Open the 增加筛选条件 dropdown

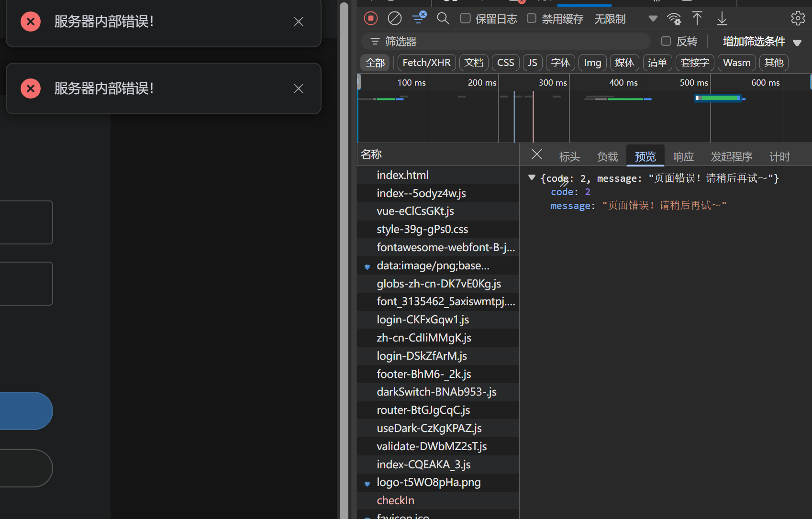762,42
